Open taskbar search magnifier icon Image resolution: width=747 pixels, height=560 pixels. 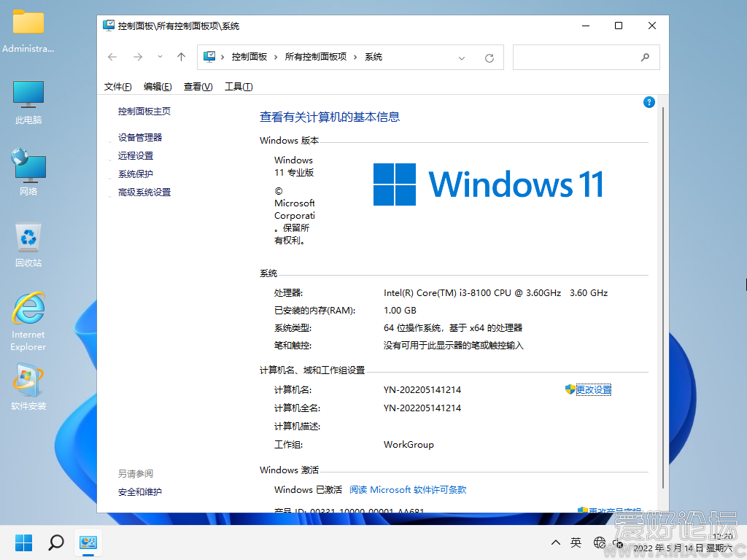tap(56, 542)
